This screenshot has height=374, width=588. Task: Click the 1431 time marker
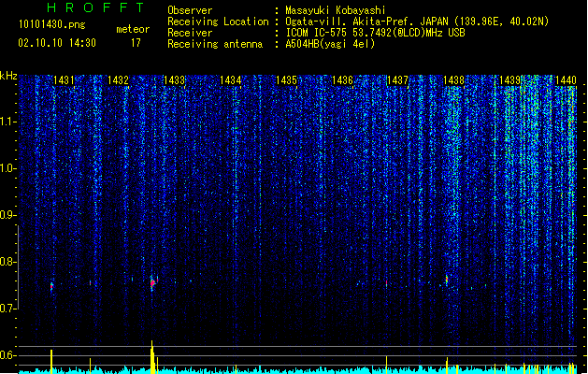click(x=64, y=80)
